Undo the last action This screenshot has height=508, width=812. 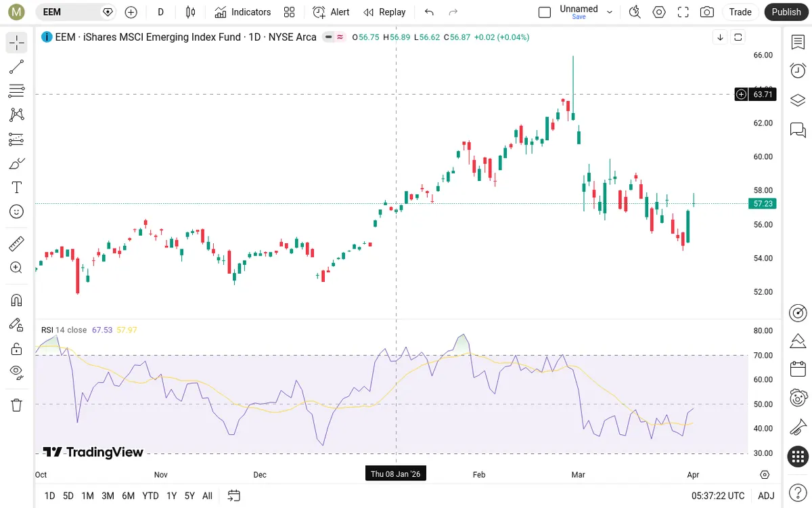[x=429, y=12]
